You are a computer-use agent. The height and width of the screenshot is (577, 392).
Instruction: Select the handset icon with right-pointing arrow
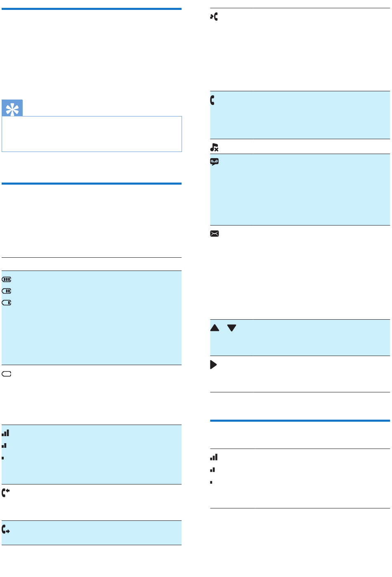click(x=6, y=530)
